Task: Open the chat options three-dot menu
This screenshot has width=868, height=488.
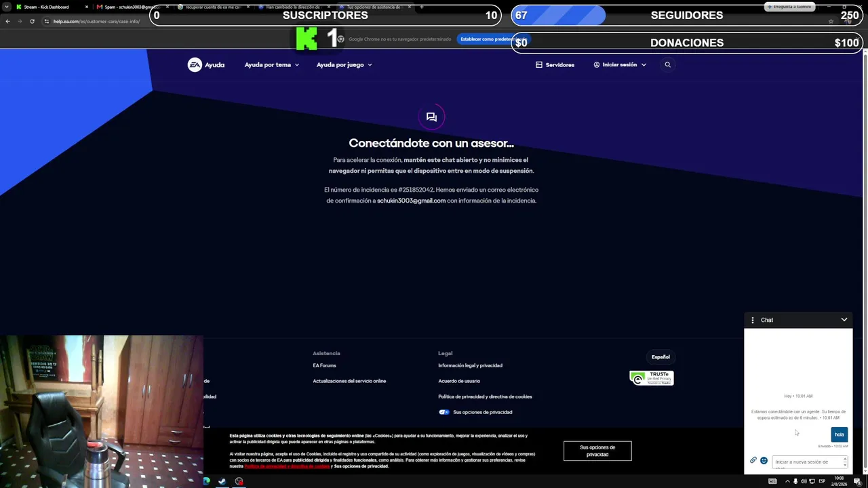Action: point(752,320)
